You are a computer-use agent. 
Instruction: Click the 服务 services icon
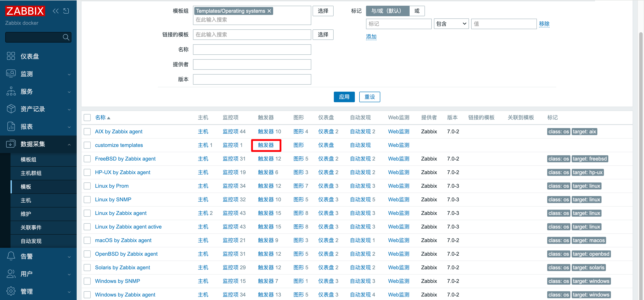coord(11,91)
